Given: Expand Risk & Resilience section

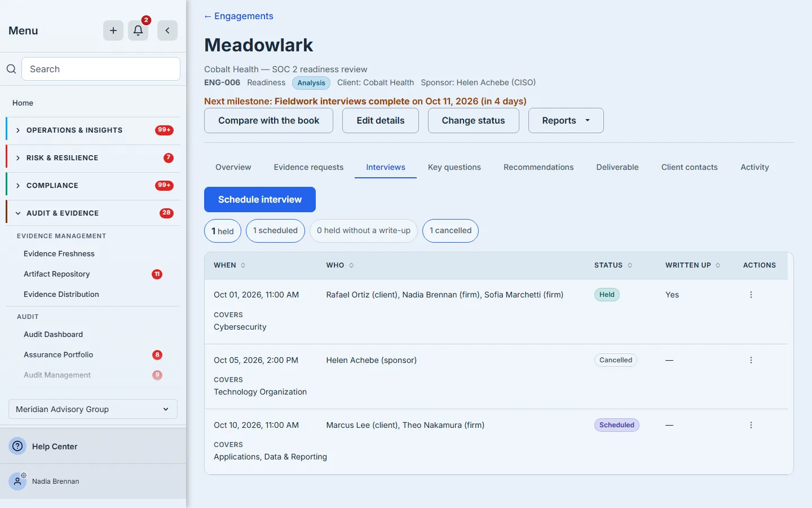Looking at the screenshot, I should (93, 158).
